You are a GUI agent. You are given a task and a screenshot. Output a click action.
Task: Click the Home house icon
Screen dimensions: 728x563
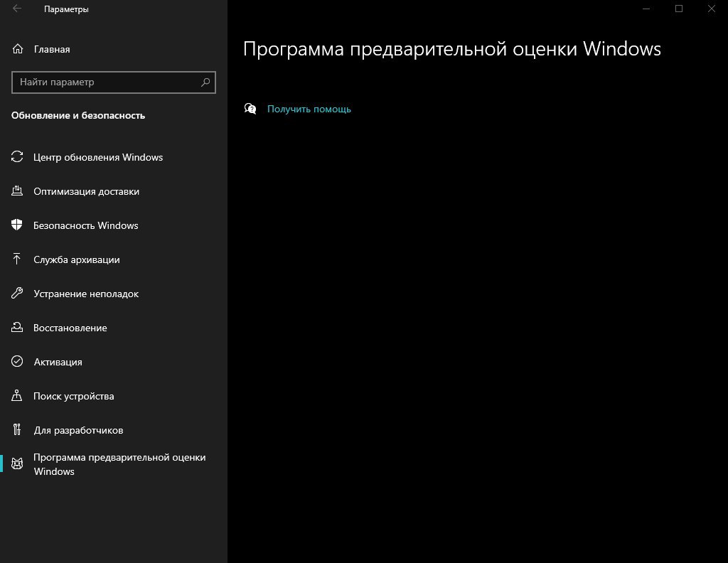pos(18,49)
